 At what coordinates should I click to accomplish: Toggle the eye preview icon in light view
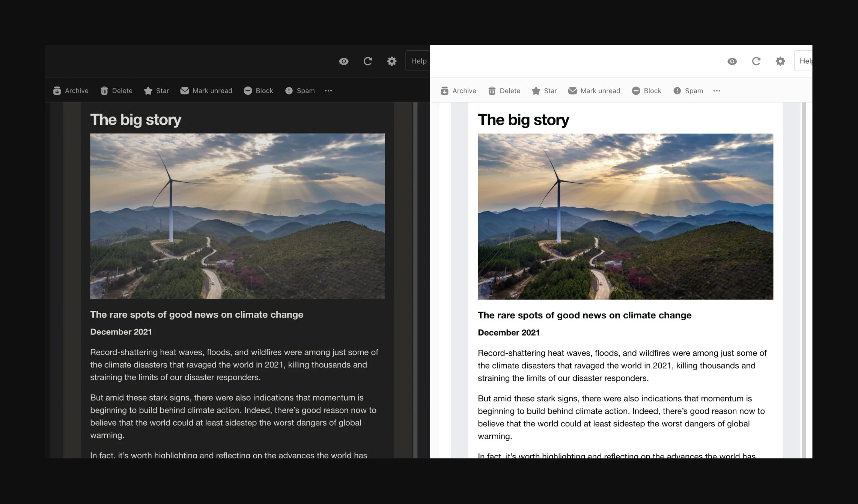coord(732,61)
